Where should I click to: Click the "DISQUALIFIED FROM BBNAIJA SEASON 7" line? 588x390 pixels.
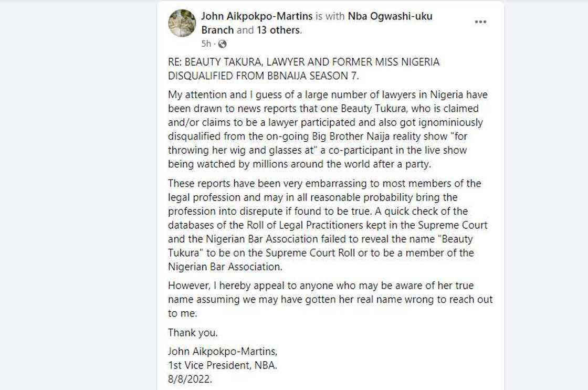pos(264,76)
